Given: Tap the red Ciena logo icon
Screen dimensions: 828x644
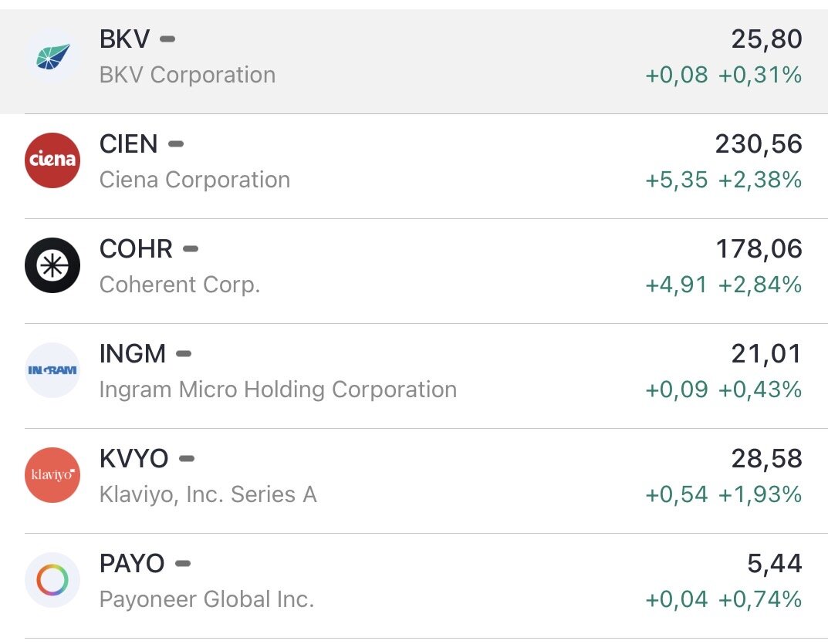Looking at the screenshot, I should click(x=52, y=160).
